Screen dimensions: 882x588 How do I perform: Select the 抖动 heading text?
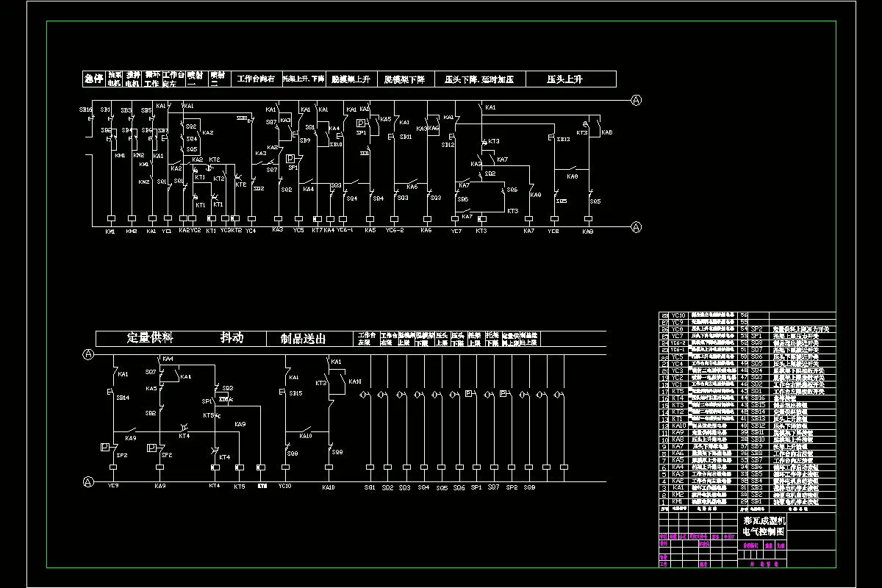(x=232, y=338)
